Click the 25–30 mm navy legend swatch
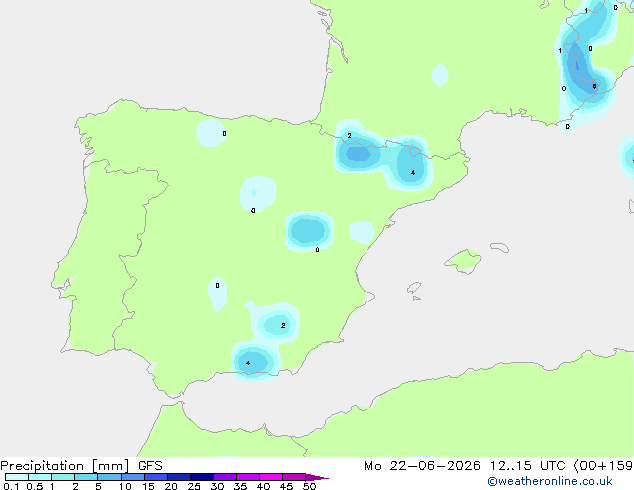Image resolution: width=634 pixels, height=490 pixels. pos(201,477)
